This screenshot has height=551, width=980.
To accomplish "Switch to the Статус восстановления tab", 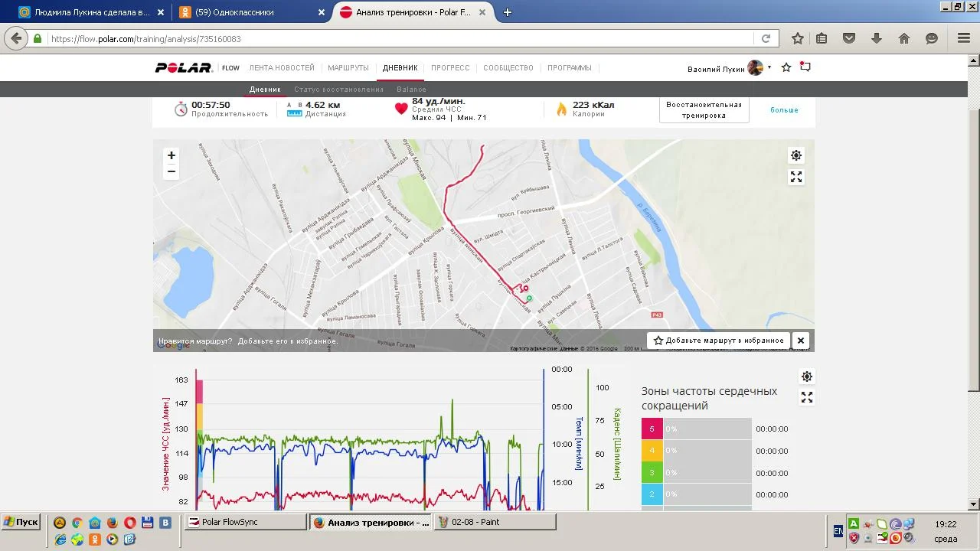I will 338,90.
